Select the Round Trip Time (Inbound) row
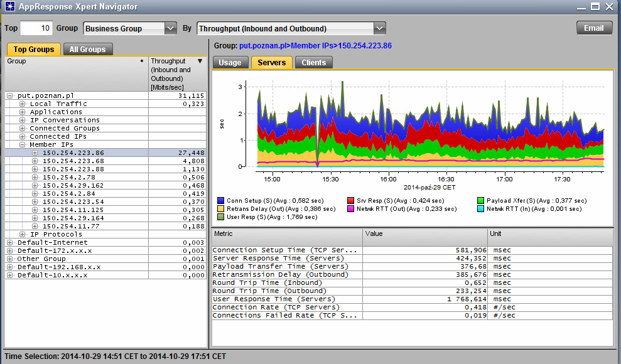The height and width of the screenshot is (364, 621). (x=413, y=283)
